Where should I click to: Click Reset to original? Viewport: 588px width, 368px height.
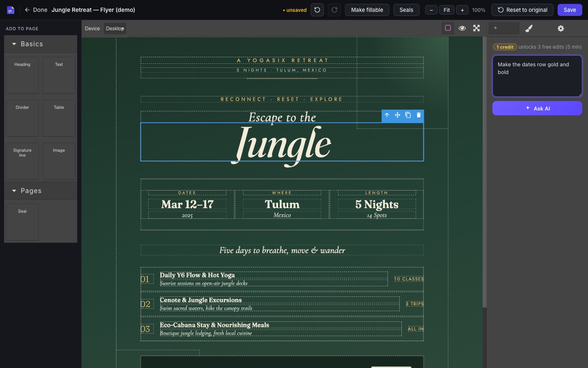(x=522, y=10)
